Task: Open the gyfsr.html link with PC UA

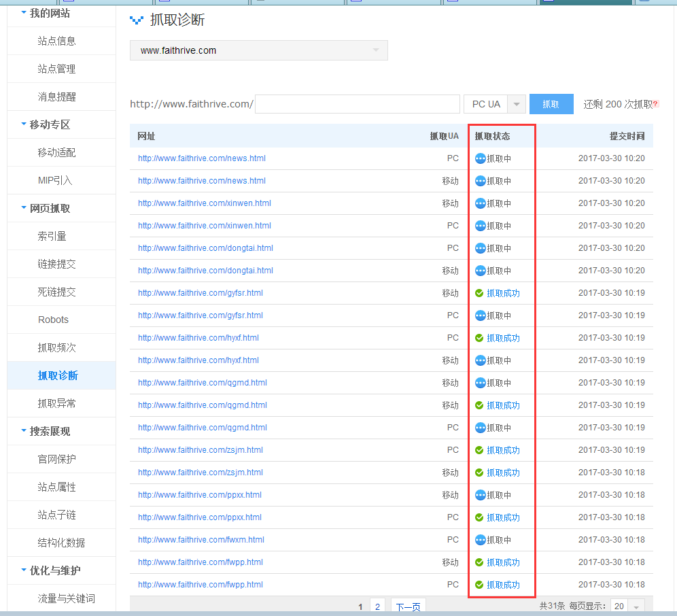Action: pos(201,315)
